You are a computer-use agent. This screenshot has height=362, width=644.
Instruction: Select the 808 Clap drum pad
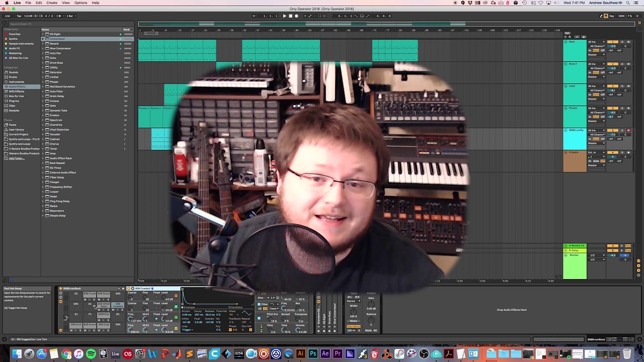pos(103,325)
